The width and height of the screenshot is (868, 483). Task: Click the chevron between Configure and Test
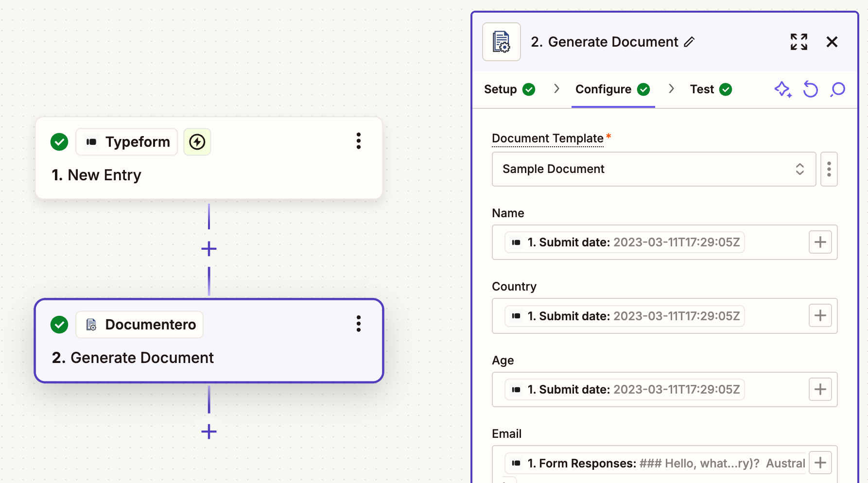coord(671,89)
